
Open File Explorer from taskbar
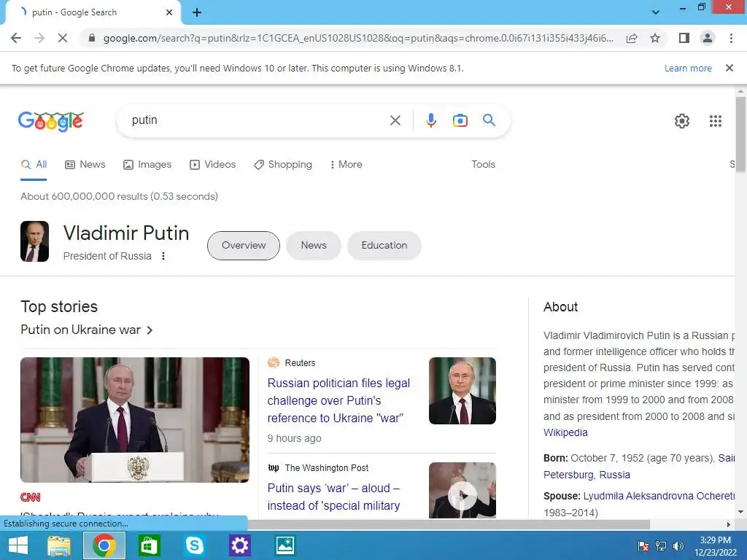pos(60,545)
